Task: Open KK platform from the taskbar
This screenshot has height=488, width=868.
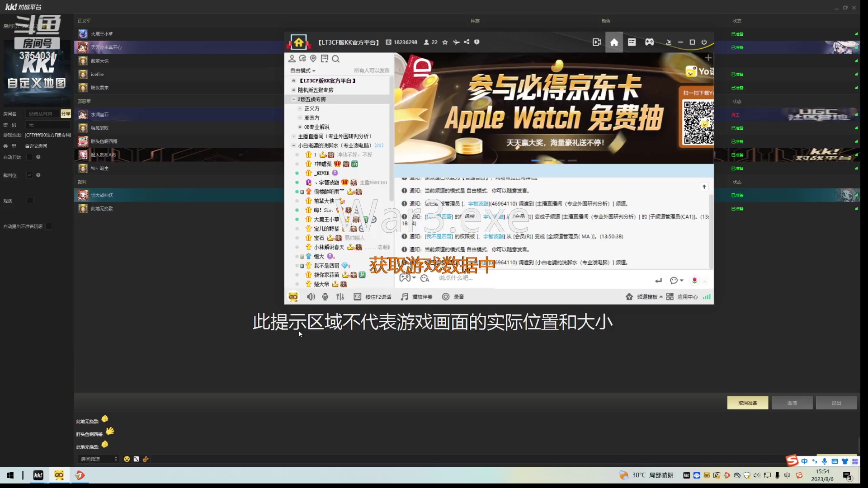Action: tap(38, 475)
